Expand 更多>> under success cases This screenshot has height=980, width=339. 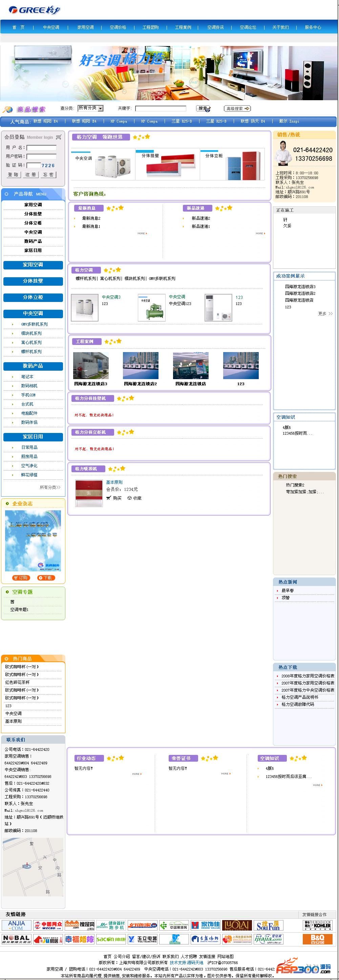(x=325, y=313)
